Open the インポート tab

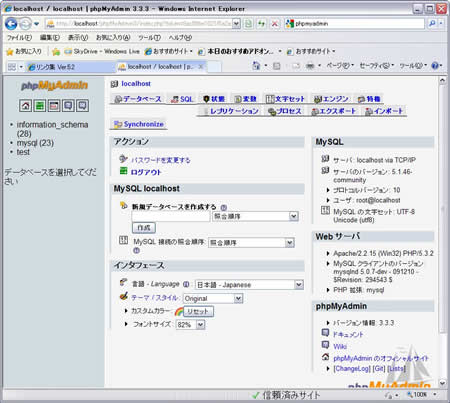click(384, 111)
